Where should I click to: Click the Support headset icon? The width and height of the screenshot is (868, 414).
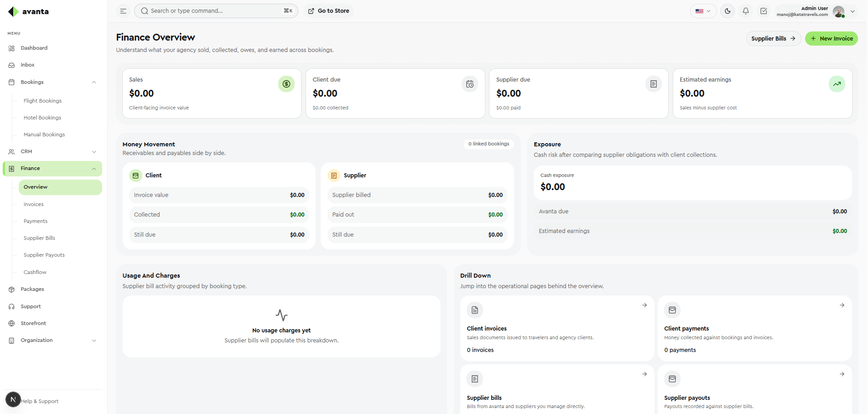click(x=12, y=307)
